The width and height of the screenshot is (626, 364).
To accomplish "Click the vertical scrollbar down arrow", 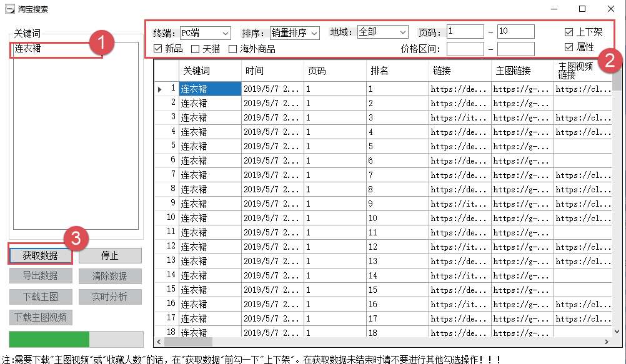I will pos(617,332).
